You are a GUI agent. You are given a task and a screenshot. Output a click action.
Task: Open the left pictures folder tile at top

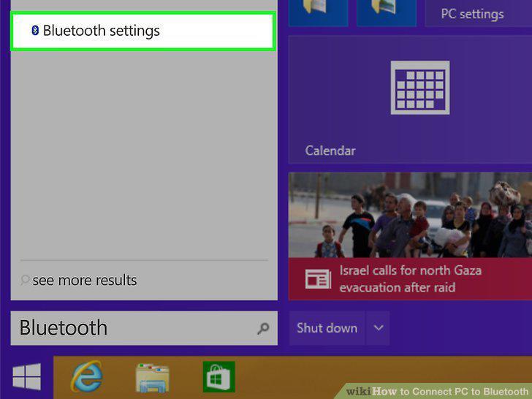click(319, 13)
